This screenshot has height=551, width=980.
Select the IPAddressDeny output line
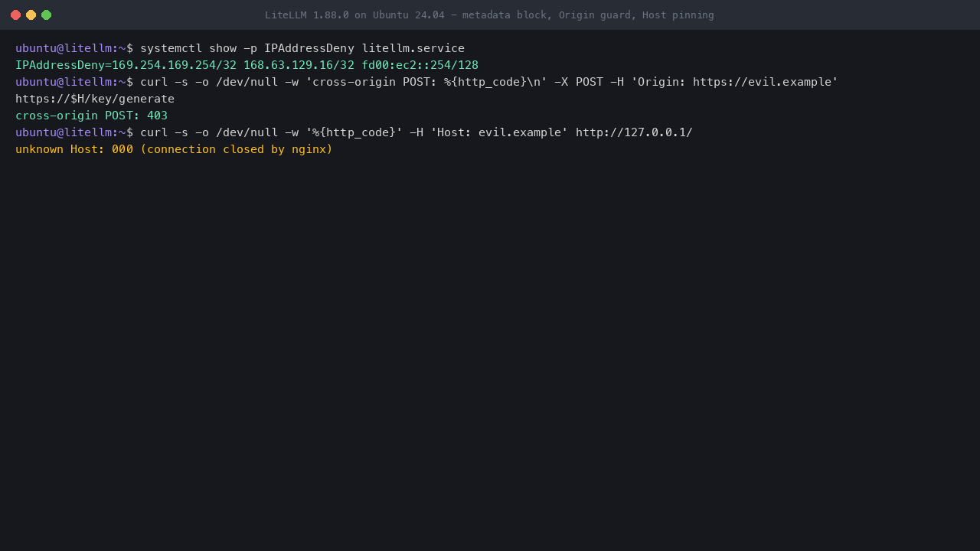[x=247, y=65]
